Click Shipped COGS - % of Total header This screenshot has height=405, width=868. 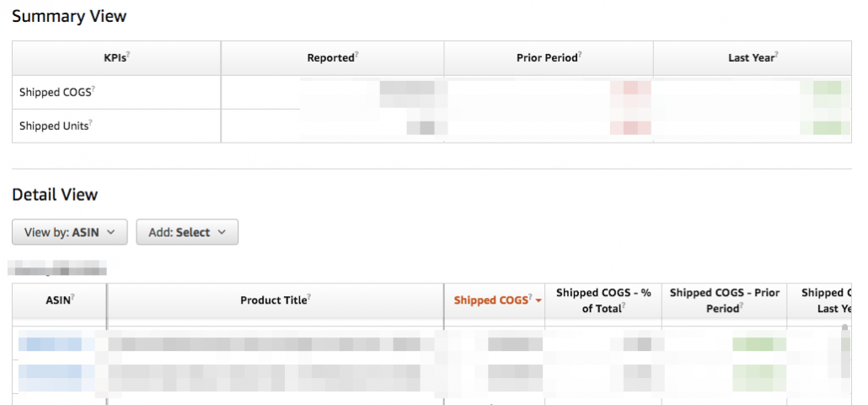click(x=603, y=300)
